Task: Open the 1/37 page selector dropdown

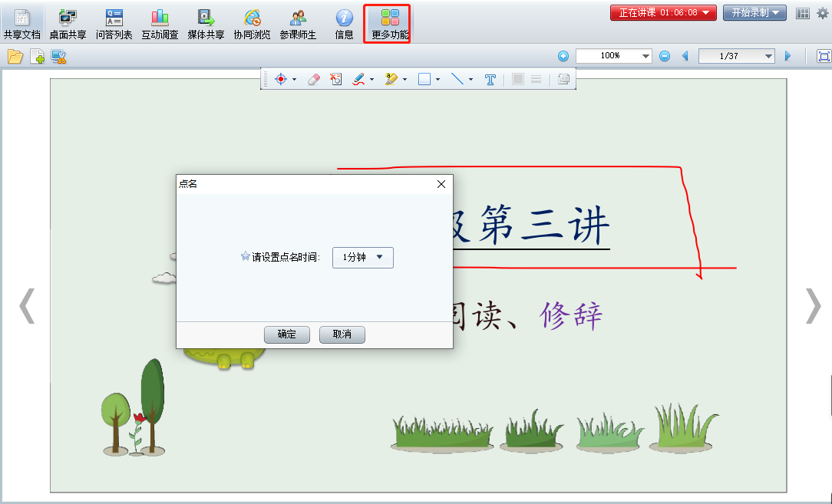Action: [x=737, y=56]
